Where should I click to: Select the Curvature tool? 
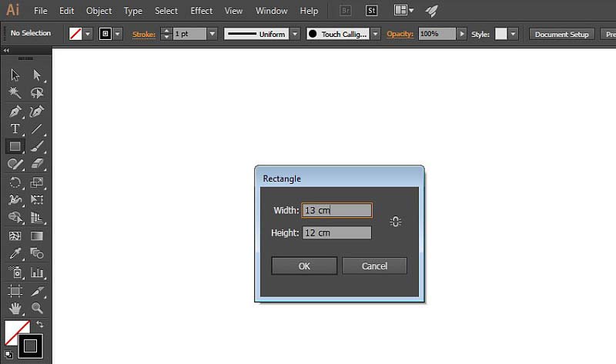tap(37, 112)
